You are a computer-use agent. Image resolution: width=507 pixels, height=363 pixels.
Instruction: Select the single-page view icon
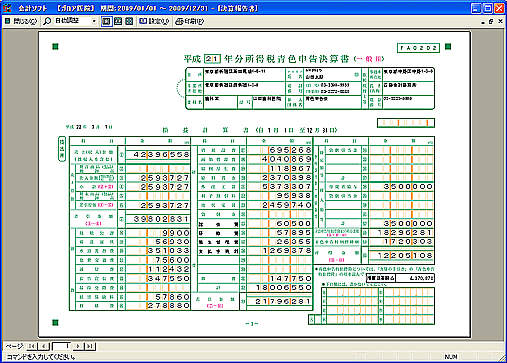[107, 21]
